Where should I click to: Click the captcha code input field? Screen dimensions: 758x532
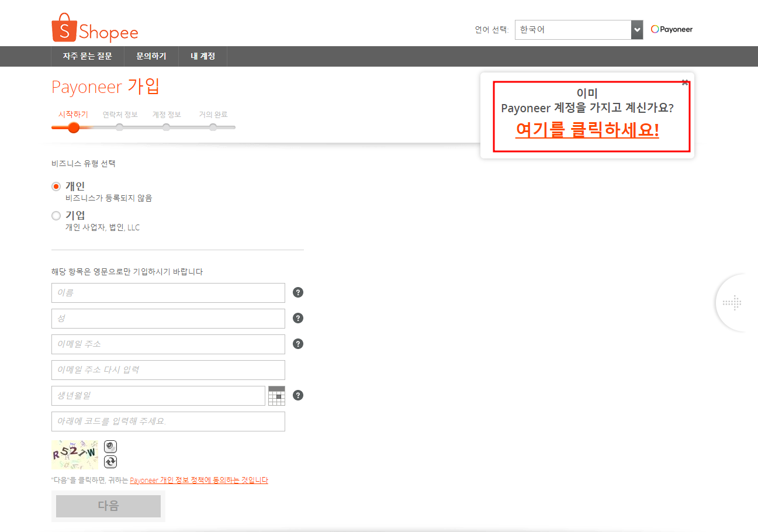[168, 422]
